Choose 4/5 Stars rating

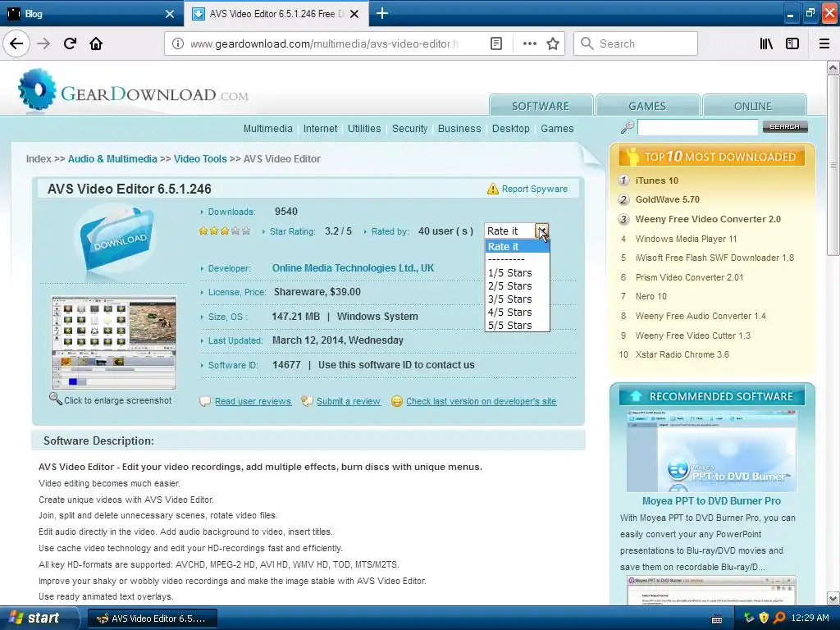point(517,313)
